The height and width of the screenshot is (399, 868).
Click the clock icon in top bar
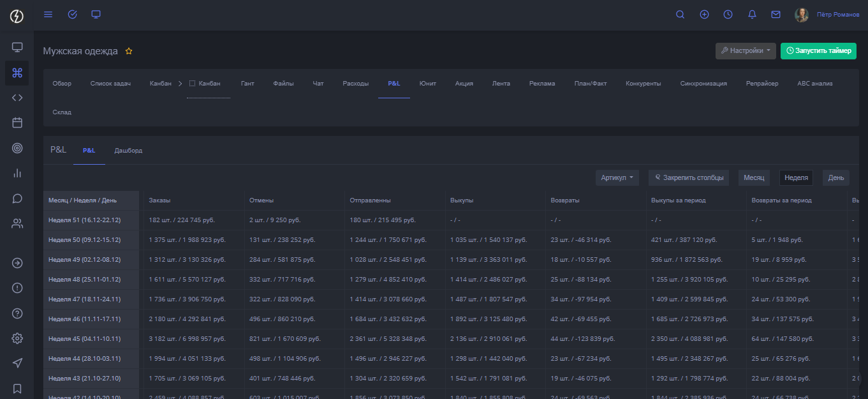tap(728, 15)
